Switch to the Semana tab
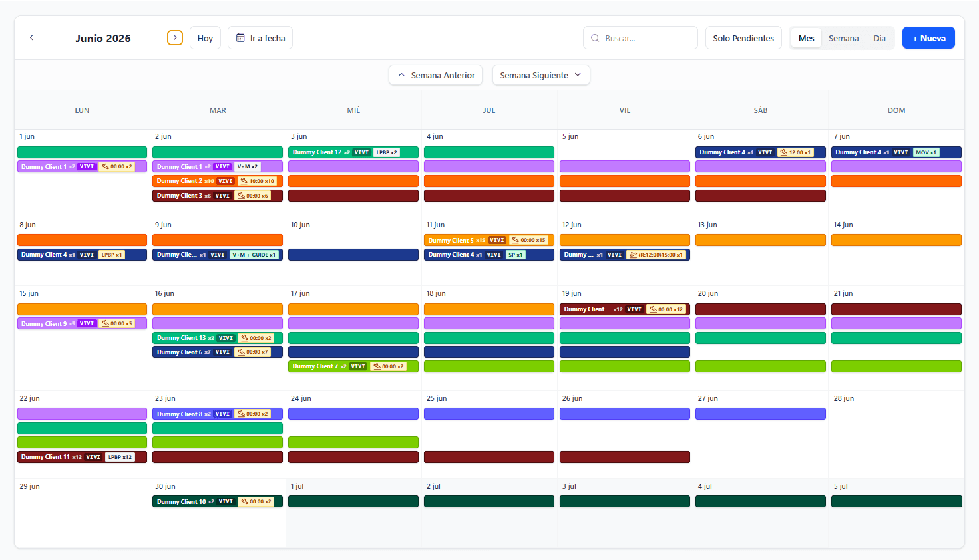This screenshot has width=979, height=560. [843, 38]
